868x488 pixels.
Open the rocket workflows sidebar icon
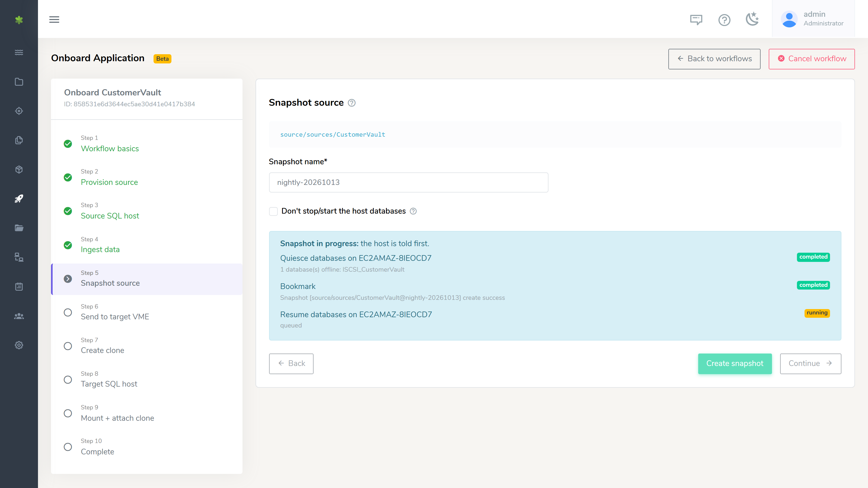(19, 199)
